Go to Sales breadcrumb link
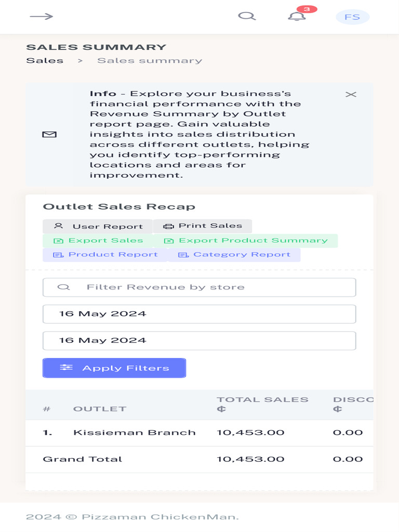This screenshot has width=399, height=532. (45, 61)
